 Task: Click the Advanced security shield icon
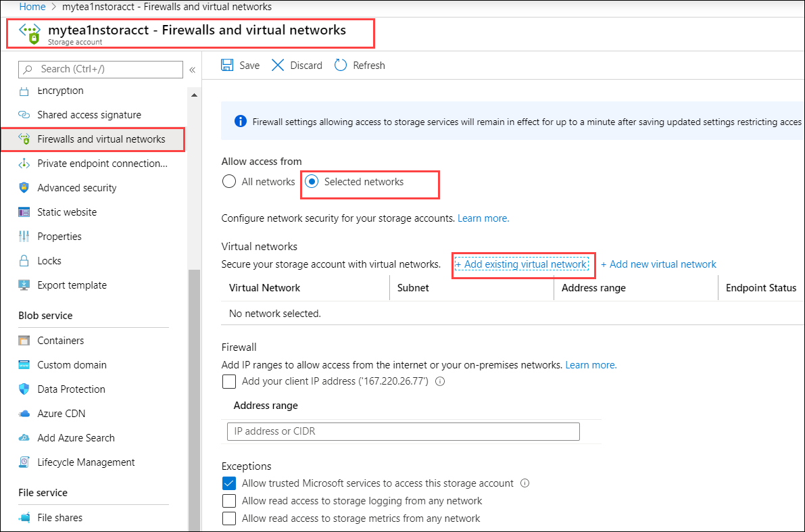tap(24, 188)
